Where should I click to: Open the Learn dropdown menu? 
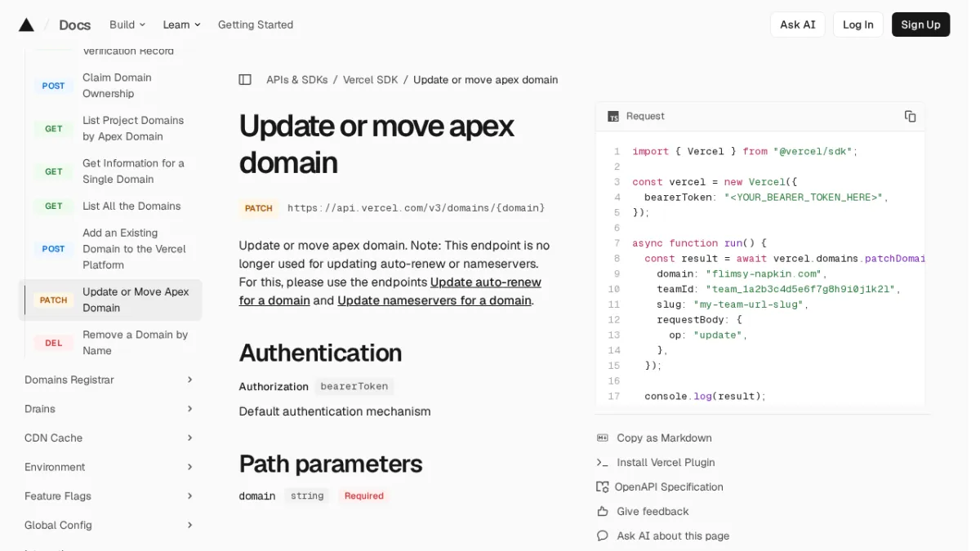tap(181, 24)
